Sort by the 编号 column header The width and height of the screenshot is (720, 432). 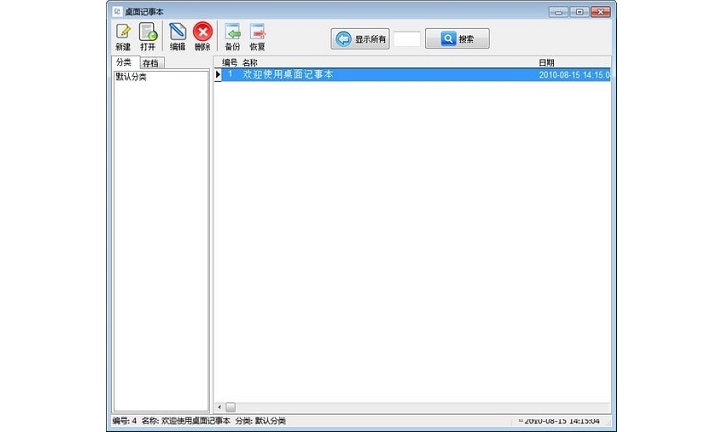point(229,63)
